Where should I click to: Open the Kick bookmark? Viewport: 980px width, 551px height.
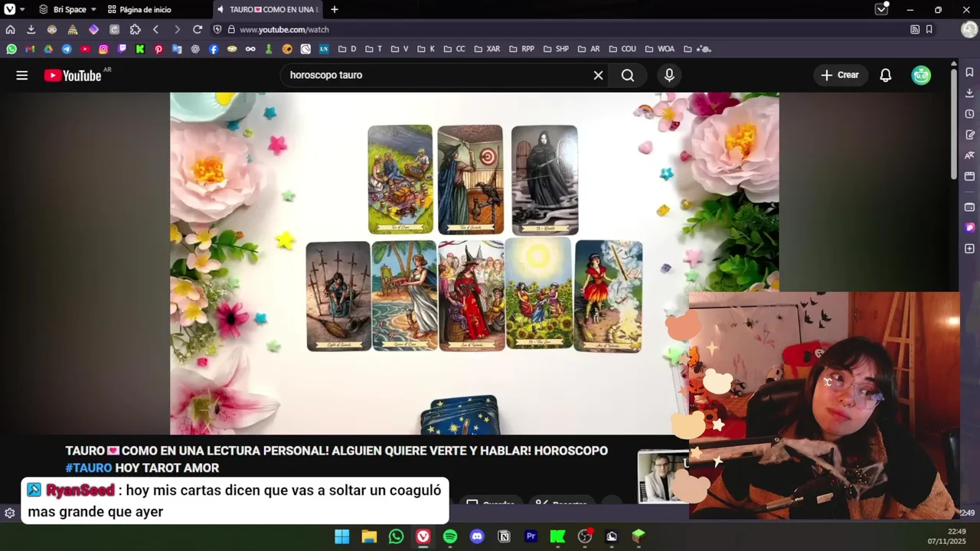coord(140,49)
